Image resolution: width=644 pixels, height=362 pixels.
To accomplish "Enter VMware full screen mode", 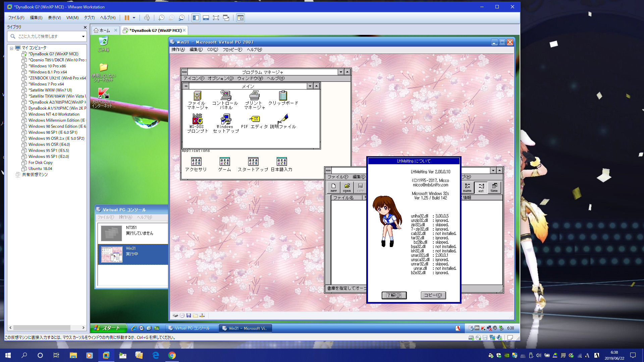I will 216,18.
